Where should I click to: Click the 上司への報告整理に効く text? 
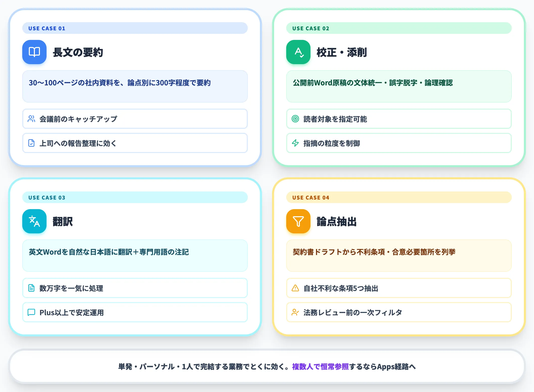tap(78, 143)
